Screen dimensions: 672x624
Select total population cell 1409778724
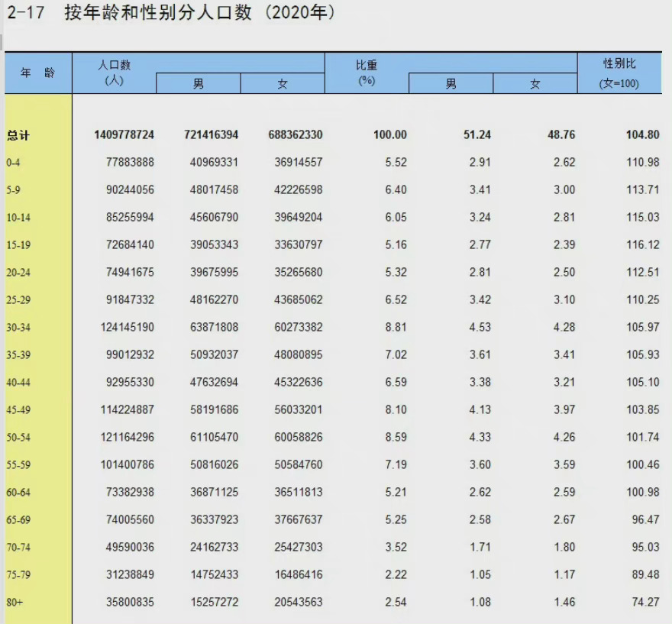pos(124,134)
